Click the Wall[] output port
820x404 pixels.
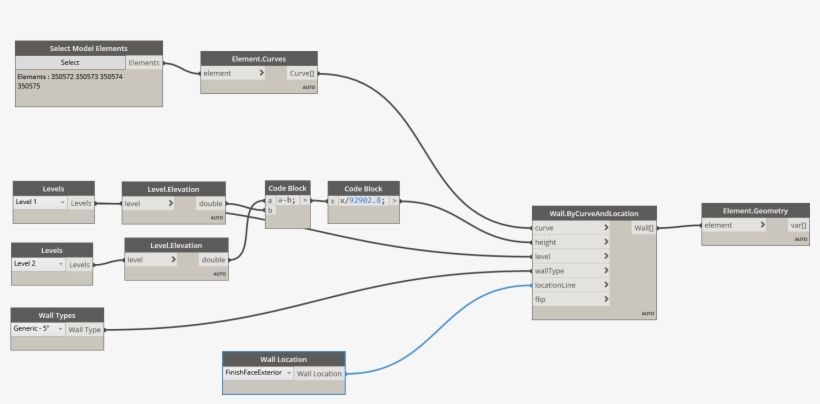coord(643,227)
